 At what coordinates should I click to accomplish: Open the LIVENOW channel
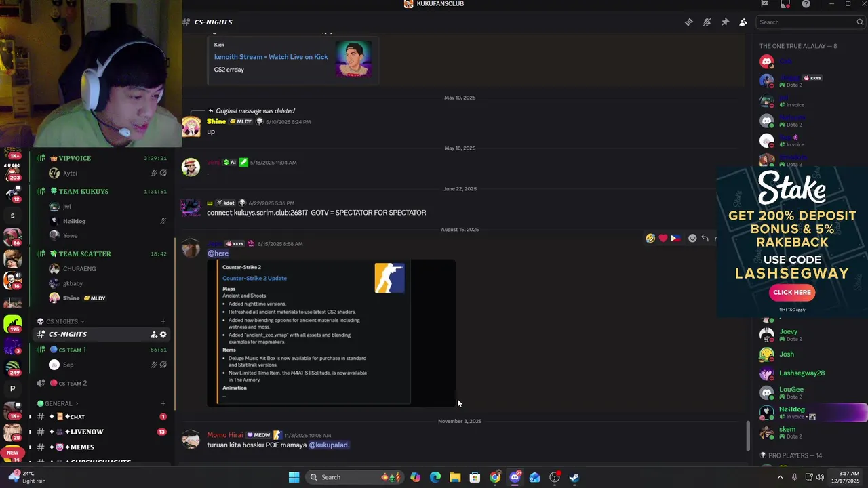pos(102,432)
